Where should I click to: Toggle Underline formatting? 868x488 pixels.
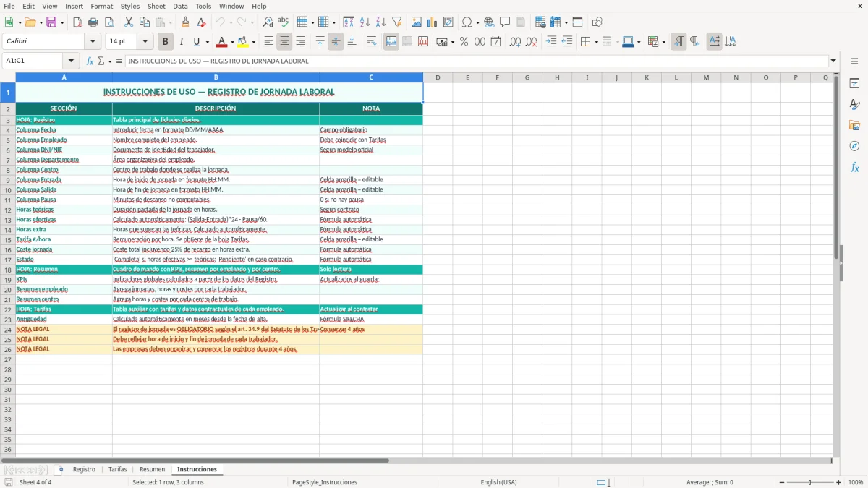(x=197, y=42)
